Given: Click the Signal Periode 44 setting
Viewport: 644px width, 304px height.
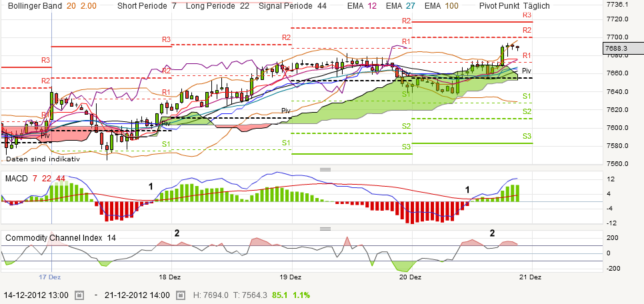Looking at the screenshot, I should click(293, 6).
